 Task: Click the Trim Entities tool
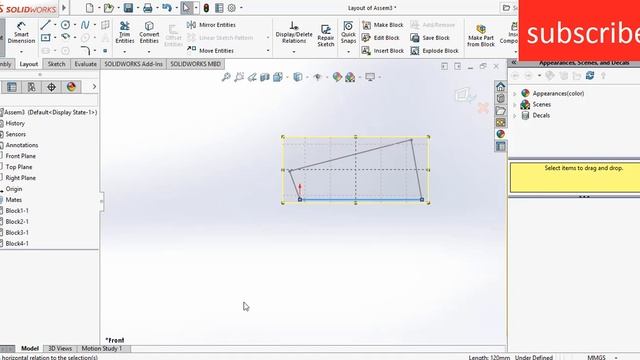[x=124, y=32]
